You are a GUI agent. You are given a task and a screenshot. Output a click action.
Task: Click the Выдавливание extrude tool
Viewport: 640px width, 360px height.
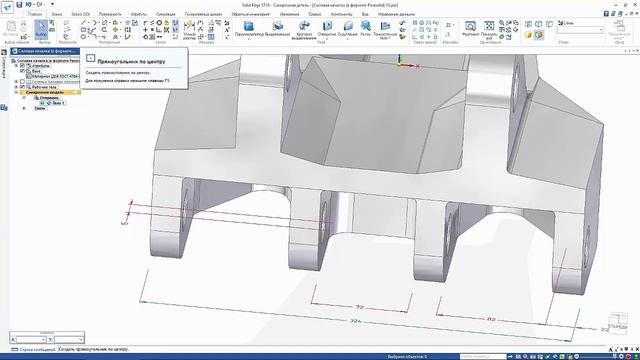coord(278,29)
